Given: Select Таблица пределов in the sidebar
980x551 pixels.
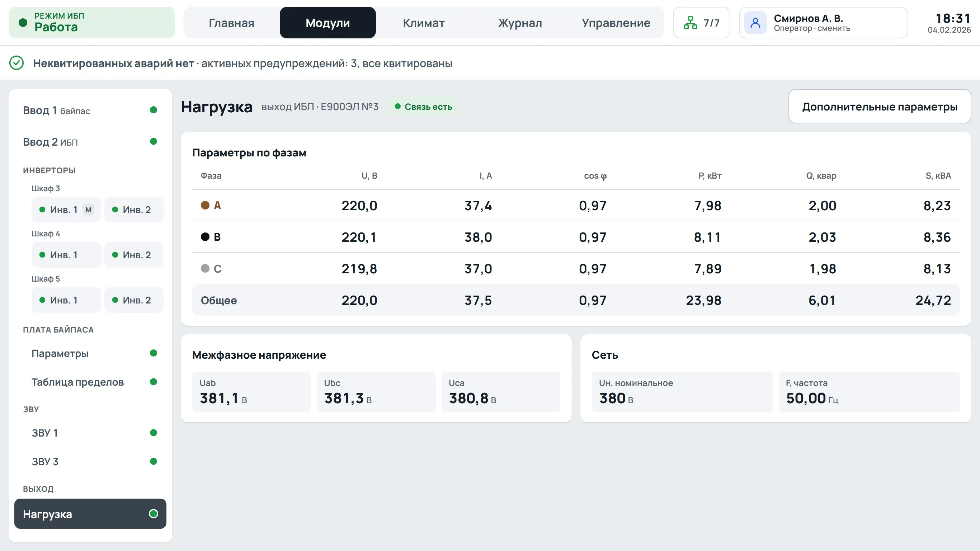Looking at the screenshot, I should 90,382.
